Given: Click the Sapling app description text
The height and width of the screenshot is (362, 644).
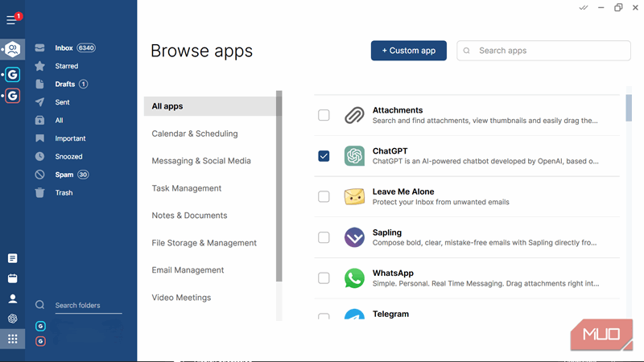Looking at the screenshot, I should 485,243.
